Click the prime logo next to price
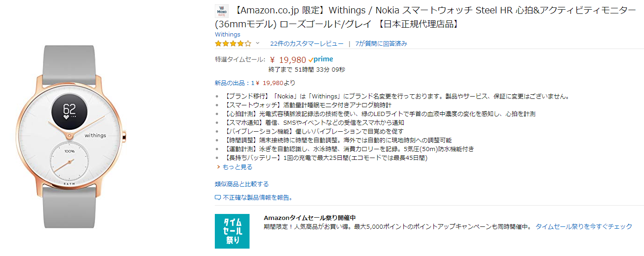The image size is (644, 256). pos(320,59)
